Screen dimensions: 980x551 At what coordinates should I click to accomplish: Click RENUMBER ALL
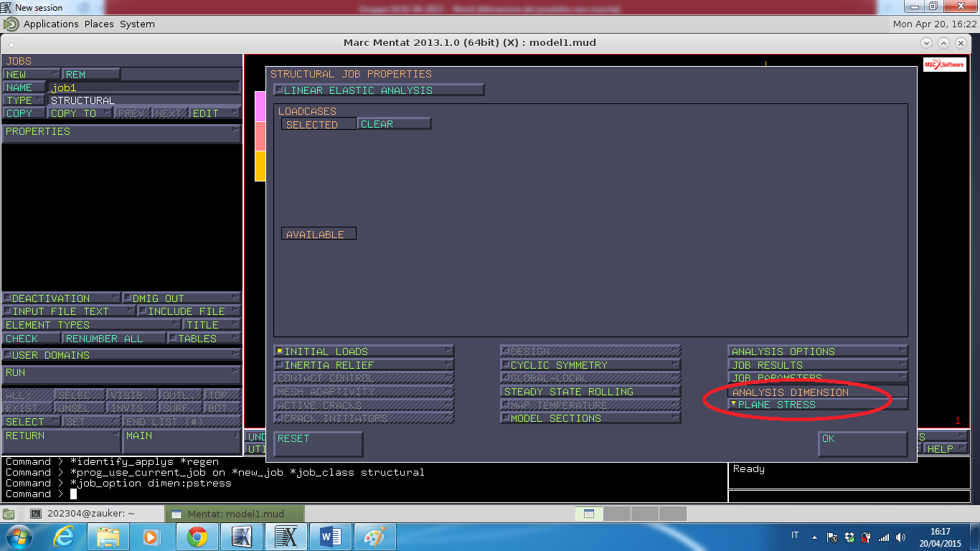point(114,339)
